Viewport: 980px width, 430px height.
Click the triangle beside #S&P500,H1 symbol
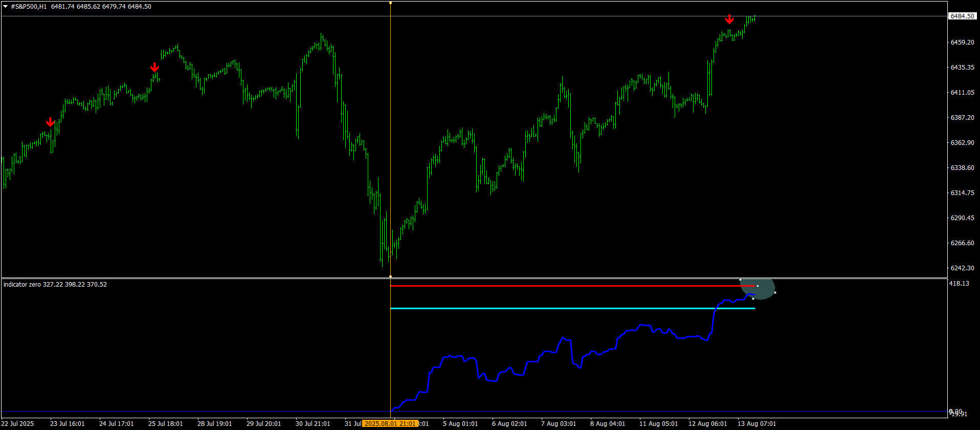(6, 7)
